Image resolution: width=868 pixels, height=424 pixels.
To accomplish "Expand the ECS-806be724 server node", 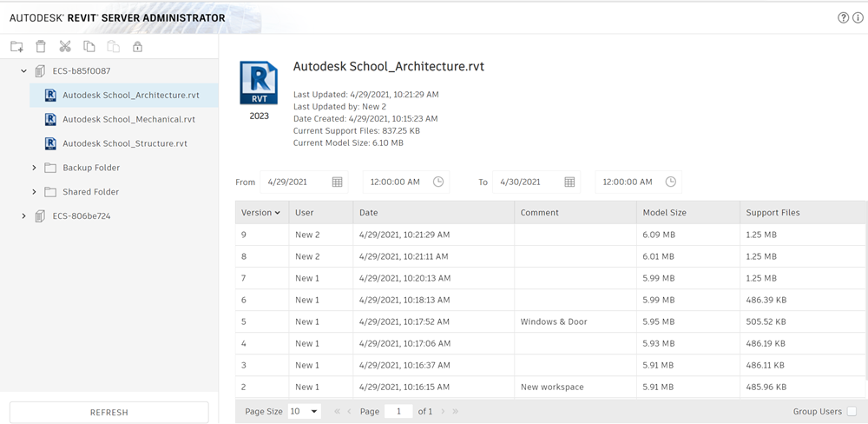I will [23, 216].
